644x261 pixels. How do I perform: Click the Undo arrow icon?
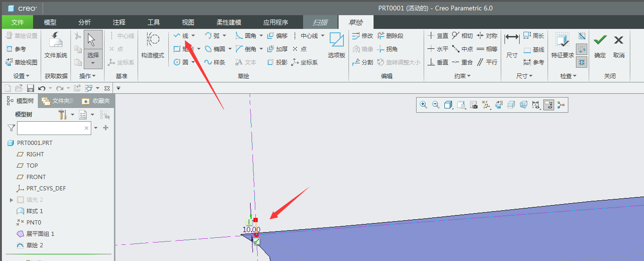pos(42,88)
